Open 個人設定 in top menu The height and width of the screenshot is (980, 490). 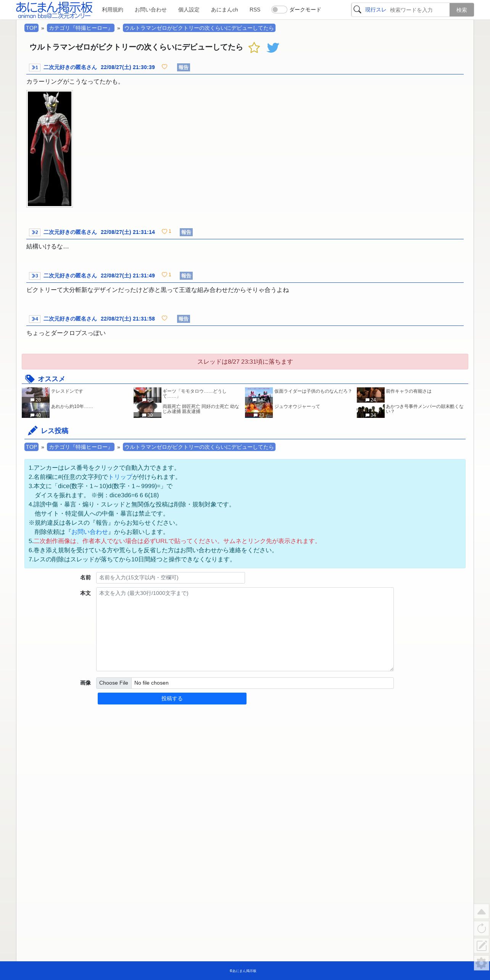pyautogui.click(x=189, y=10)
